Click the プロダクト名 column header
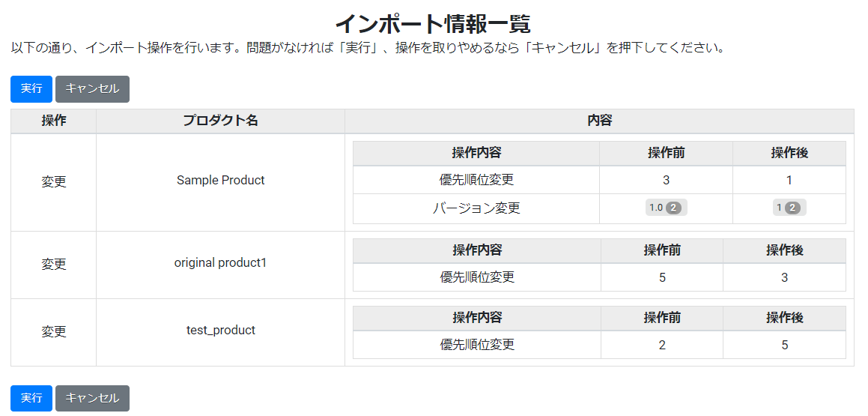868x416 pixels. [x=220, y=121]
